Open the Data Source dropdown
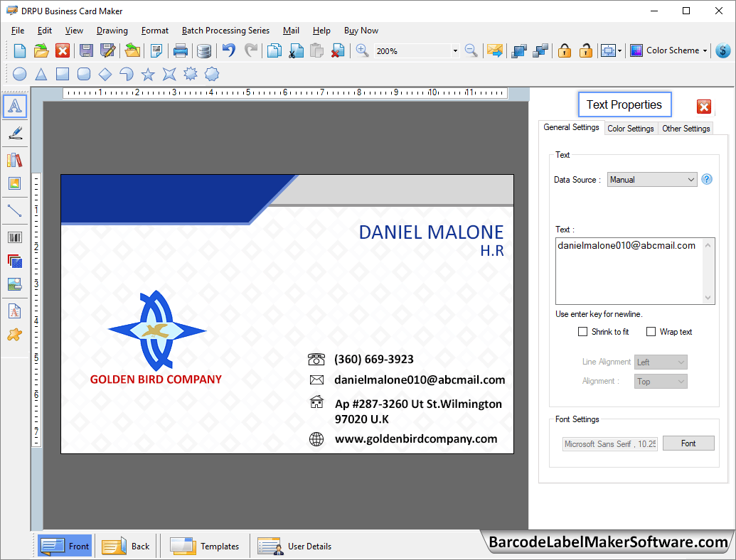This screenshot has width=736, height=560. (652, 180)
